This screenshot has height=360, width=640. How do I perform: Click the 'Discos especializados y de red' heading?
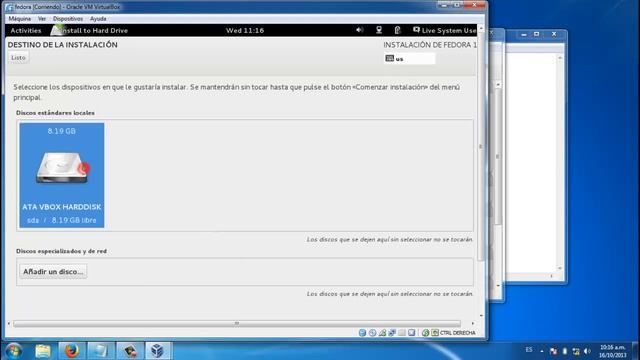[61, 251]
